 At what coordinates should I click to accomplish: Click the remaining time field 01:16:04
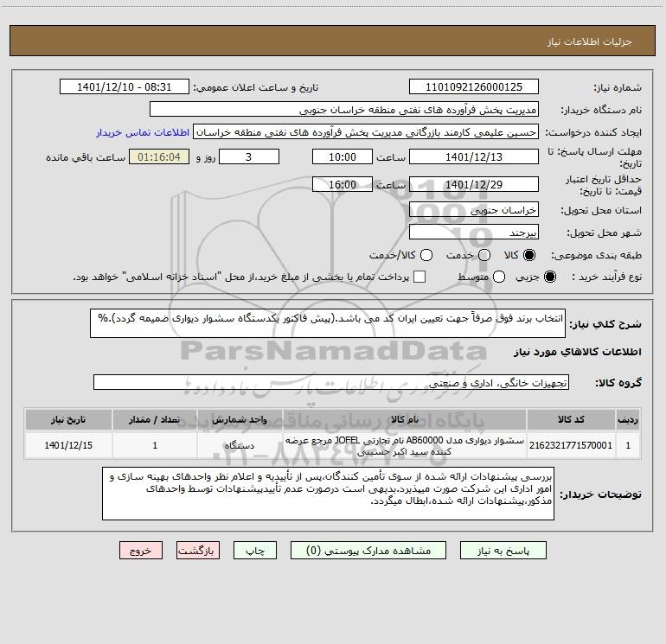159,156
